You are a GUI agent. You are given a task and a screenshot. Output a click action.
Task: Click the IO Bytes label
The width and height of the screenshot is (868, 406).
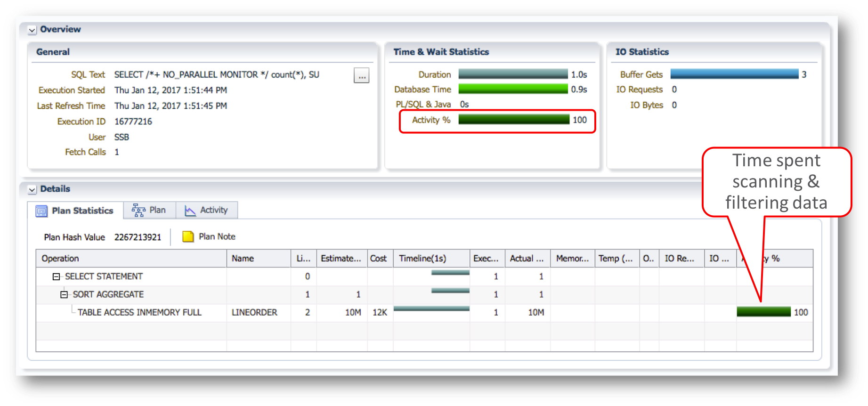click(647, 105)
